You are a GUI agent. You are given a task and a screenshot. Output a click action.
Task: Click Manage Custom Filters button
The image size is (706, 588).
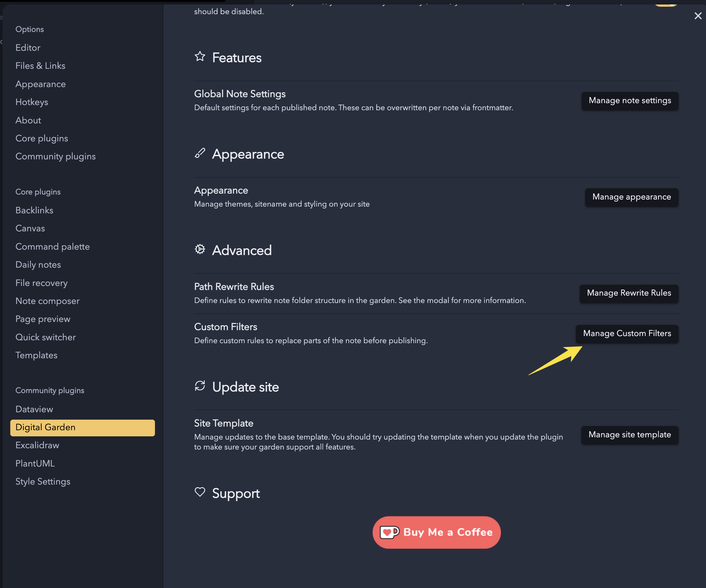pos(627,333)
